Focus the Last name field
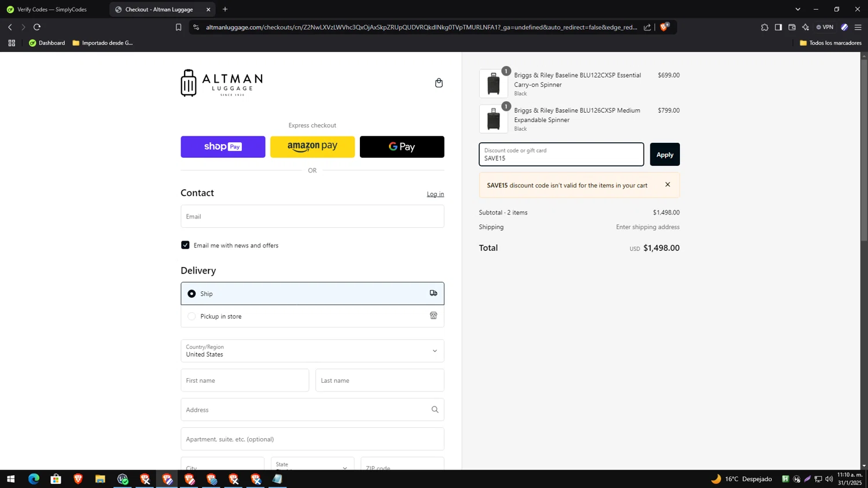The width and height of the screenshot is (868, 488). (380, 380)
